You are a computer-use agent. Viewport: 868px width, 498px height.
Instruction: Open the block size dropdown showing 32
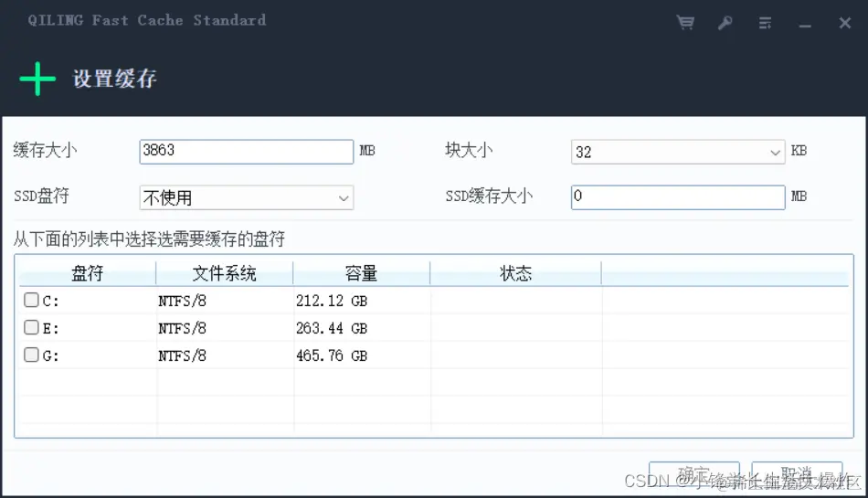pos(678,152)
